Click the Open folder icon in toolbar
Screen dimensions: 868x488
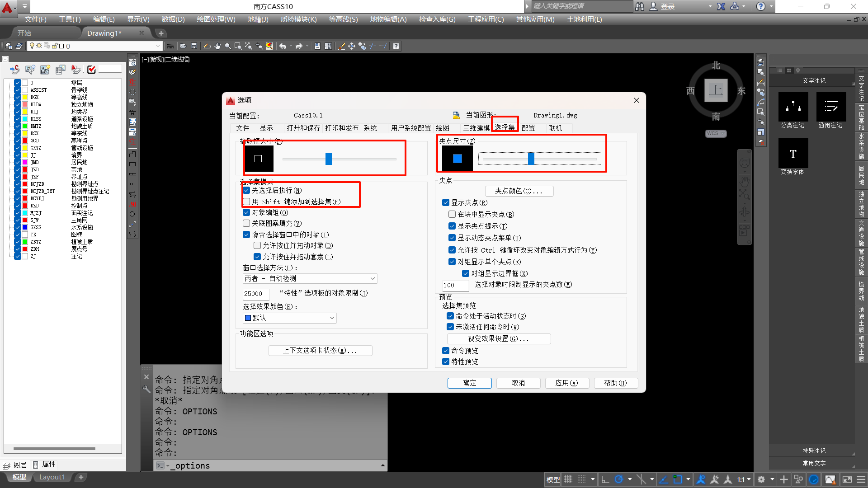183,46
